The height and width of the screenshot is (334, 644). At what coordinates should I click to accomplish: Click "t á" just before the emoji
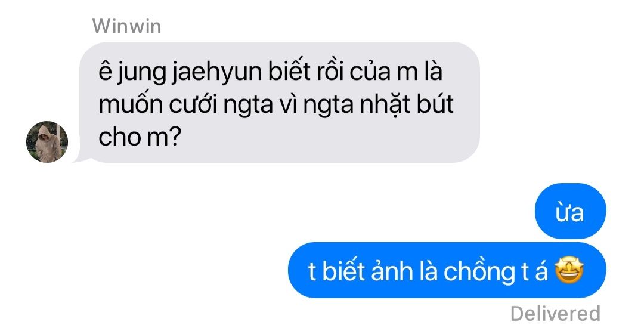[535, 271]
